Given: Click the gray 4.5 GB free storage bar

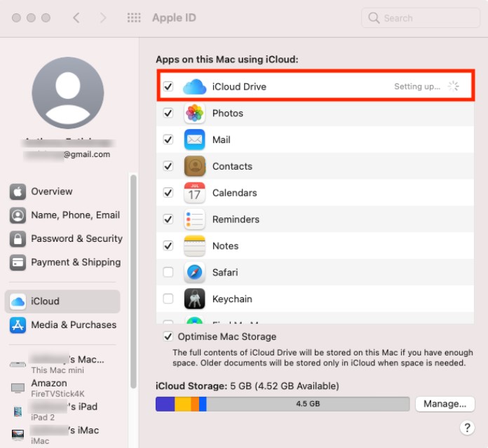Looking at the screenshot, I should (308, 404).
